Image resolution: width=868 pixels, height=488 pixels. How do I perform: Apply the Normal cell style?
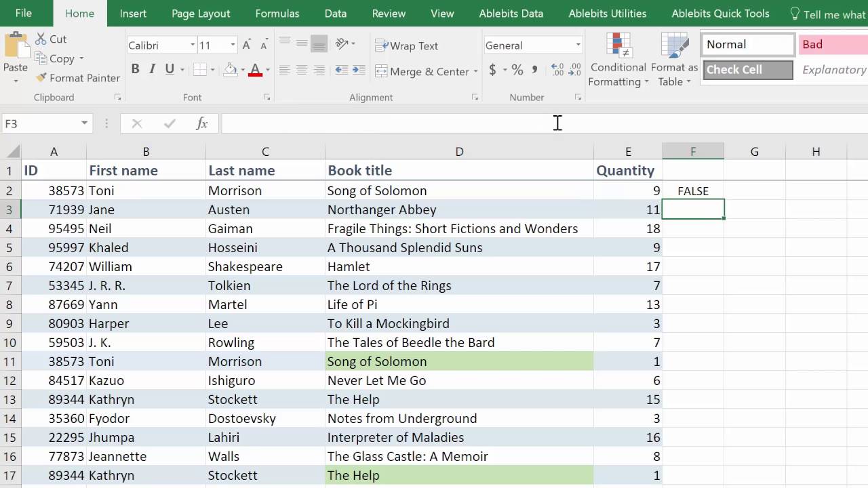[748, 45]
